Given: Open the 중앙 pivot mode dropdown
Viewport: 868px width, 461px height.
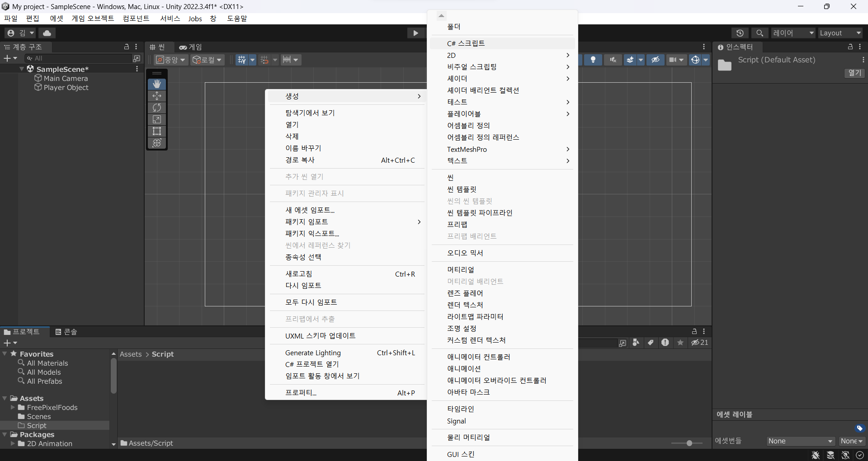Looking at the screenshot, I should click(x=171, y=60).
